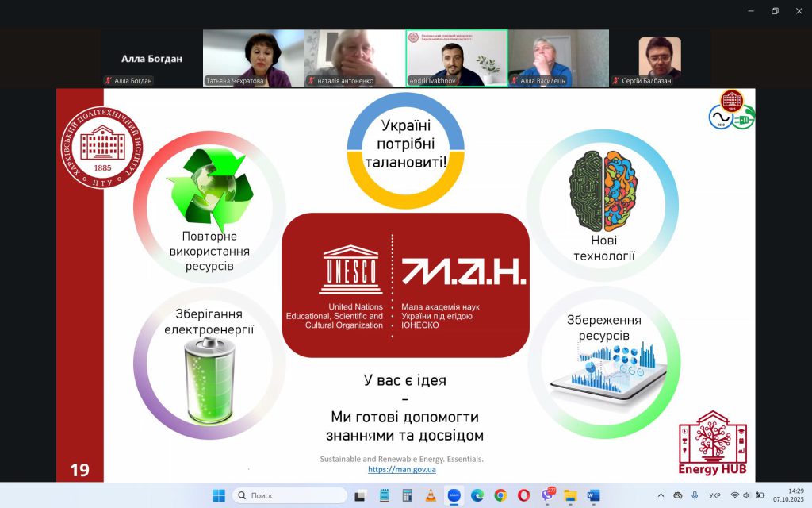
Task: Open the Opera browser taskbar icon
Action: [x=523, y=495]
